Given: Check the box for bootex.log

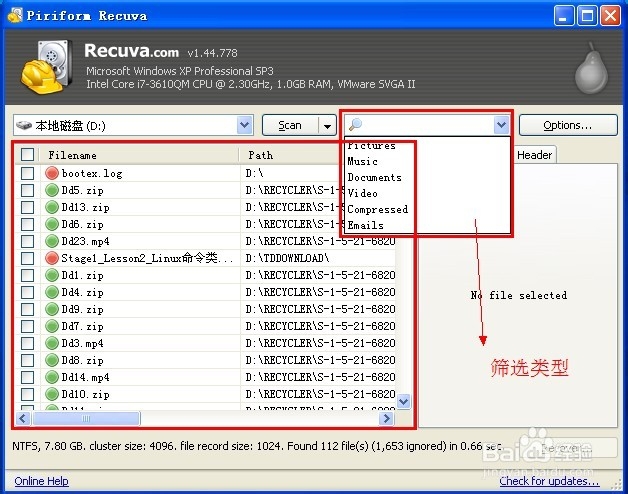Looking at the screenshot, I should coord(27,173).
